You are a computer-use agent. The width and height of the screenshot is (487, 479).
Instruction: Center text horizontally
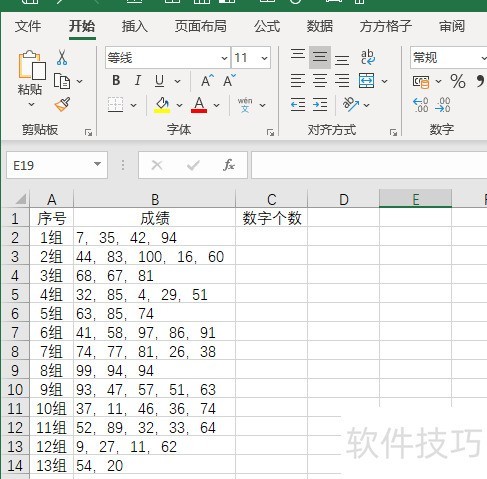click(x=320, y=81)
